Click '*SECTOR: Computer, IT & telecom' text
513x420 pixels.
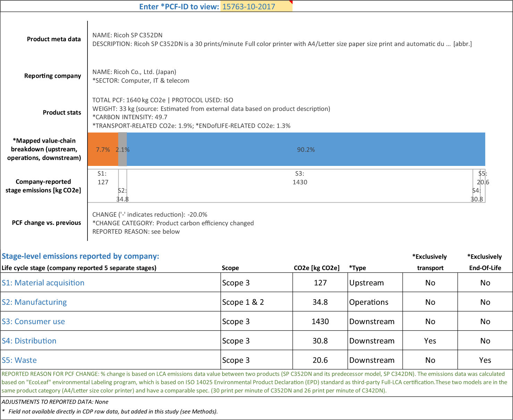[141, 81]
